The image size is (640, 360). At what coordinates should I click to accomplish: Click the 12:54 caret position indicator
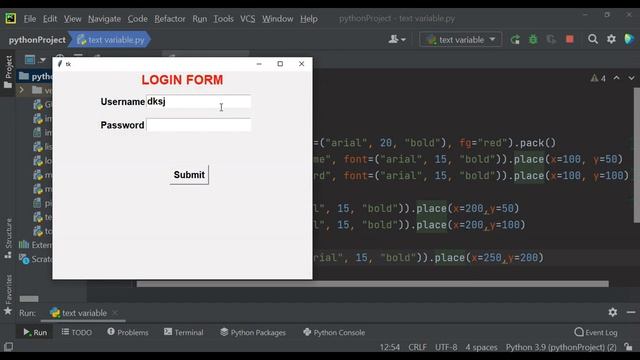pyautogui.click(x=390, y=347)
